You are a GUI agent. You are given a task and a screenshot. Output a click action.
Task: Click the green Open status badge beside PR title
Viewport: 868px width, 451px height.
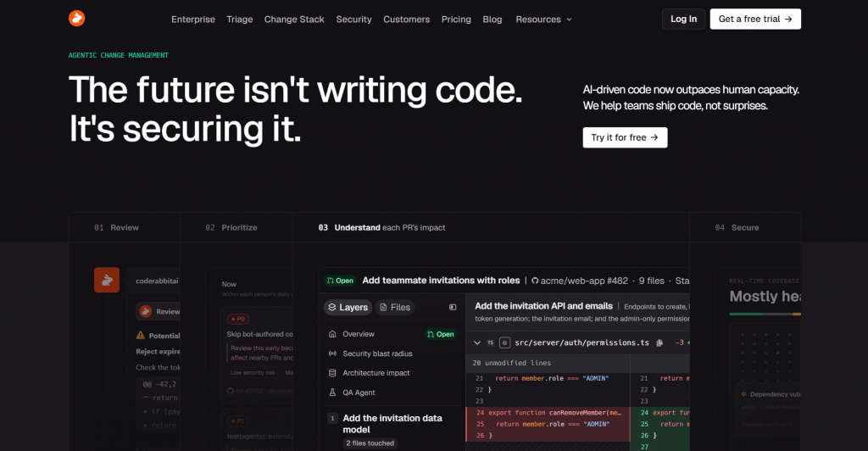pyautogui.click(x=340, y=281)
